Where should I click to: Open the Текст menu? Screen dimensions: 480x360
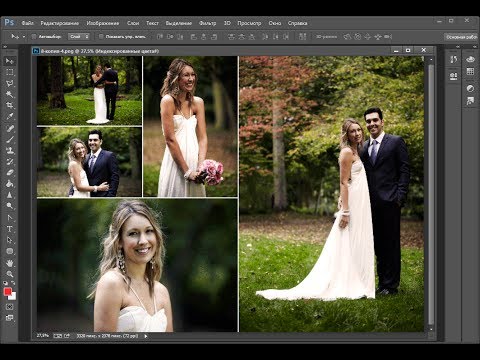click(x=152, y=23)
